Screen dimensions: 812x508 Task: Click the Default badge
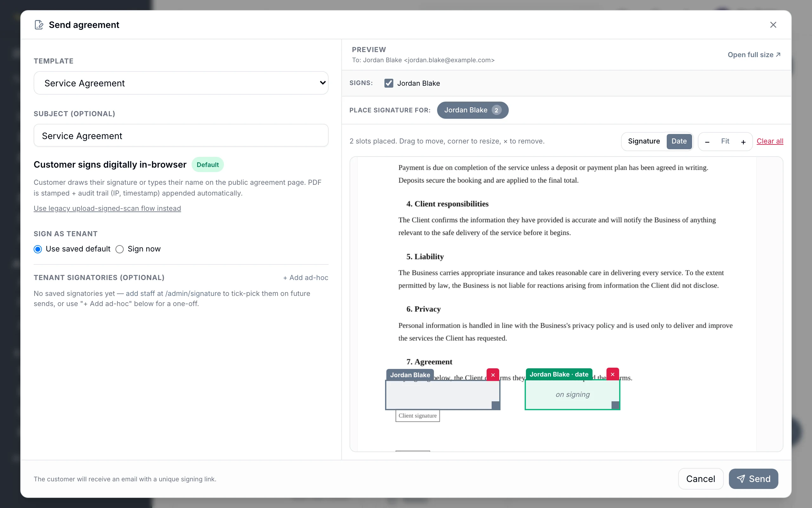point(208,165)
